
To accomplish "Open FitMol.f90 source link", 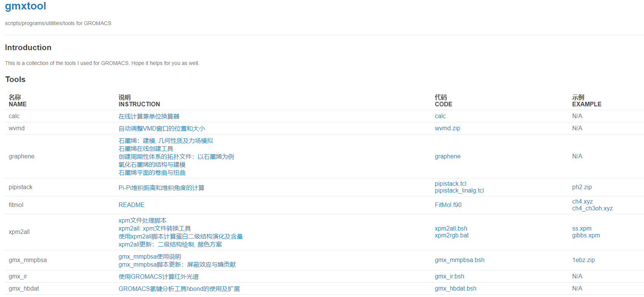I will click(x=448, y=205).
